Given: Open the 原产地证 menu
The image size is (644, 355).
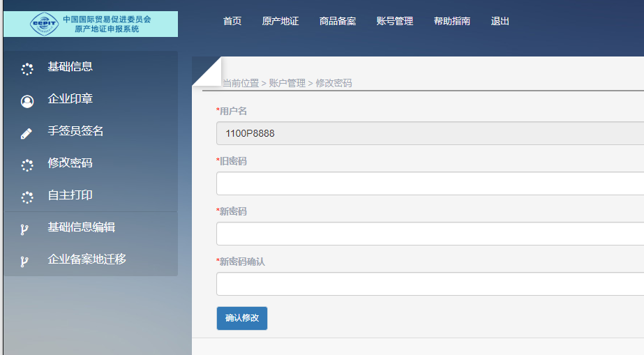Looking at the screenshot, I should pos(280,21).
